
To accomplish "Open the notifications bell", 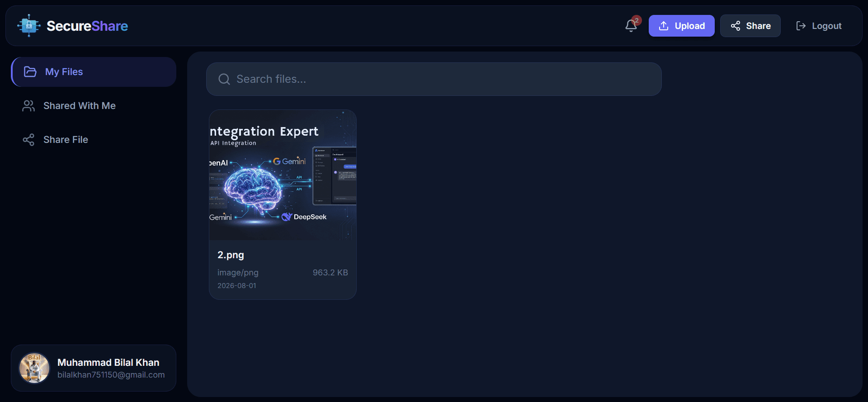I will click(631, 26).
